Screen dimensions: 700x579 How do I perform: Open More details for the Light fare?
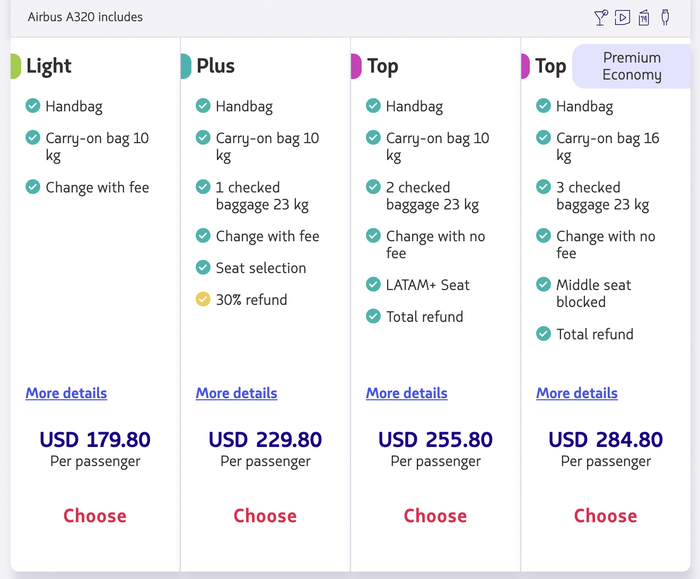coord(66,393)
